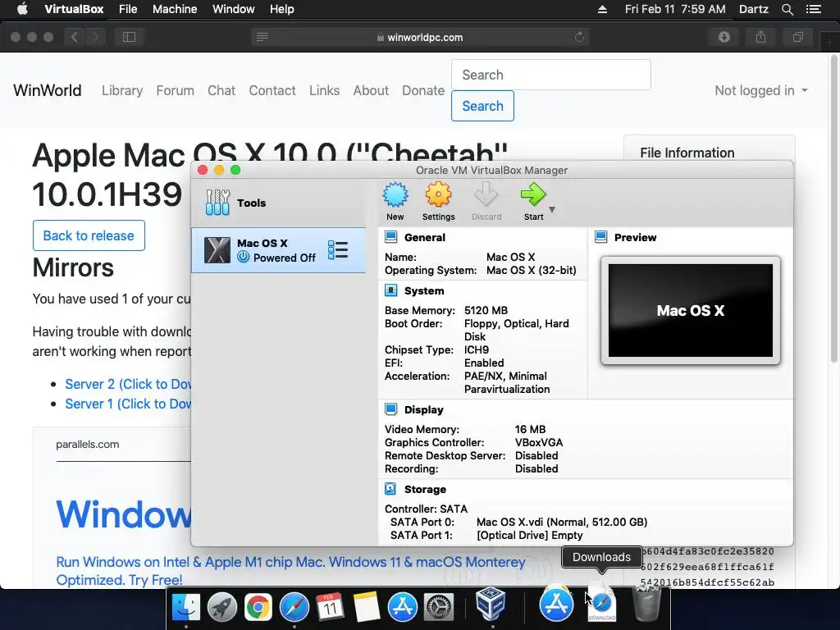
Task: Open the Library nav link
Action: [x=122, y=90]
